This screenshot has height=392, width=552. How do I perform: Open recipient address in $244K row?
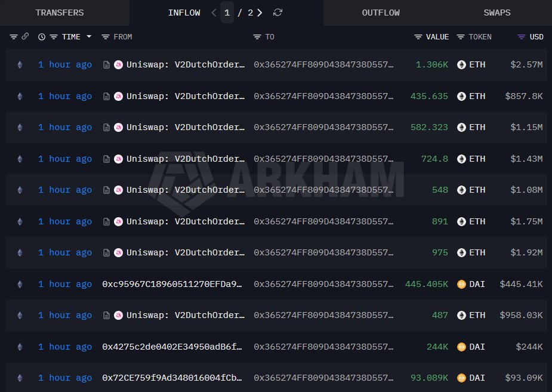323,347
